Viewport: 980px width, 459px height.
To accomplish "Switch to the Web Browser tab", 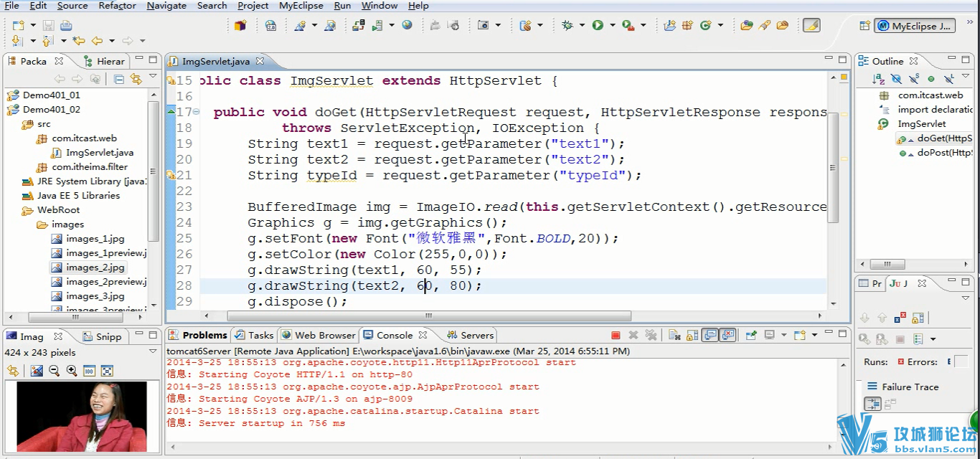I will [319, 335].
